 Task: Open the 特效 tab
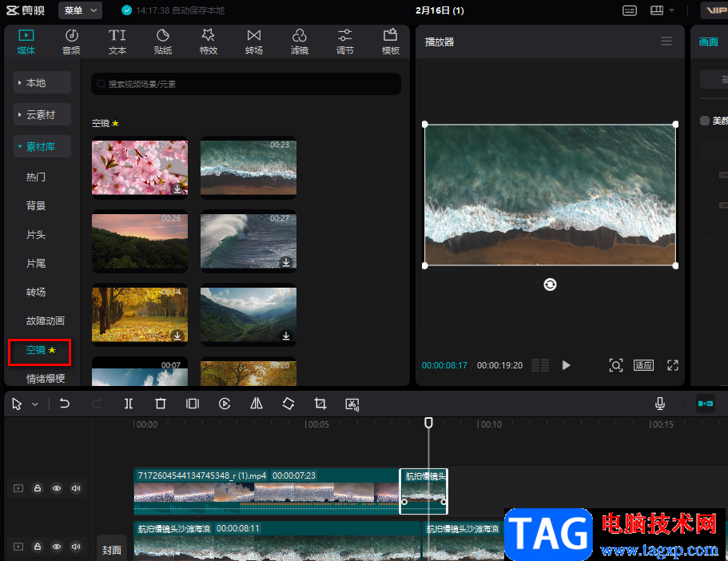pyautogui.click(x=209, y=42)
